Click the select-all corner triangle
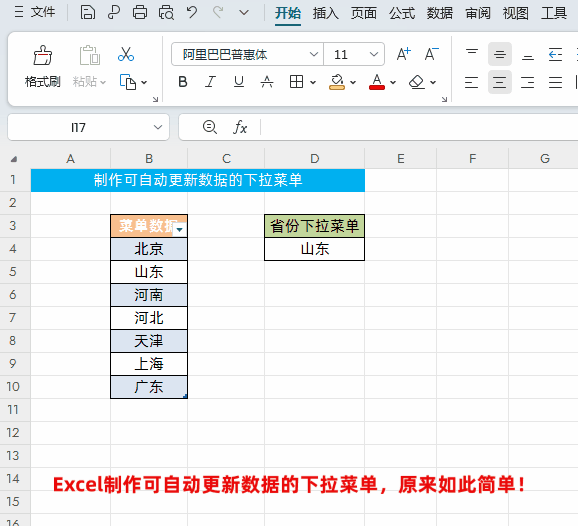The height and width of the screenshot is (526, 578). point(14,159)
